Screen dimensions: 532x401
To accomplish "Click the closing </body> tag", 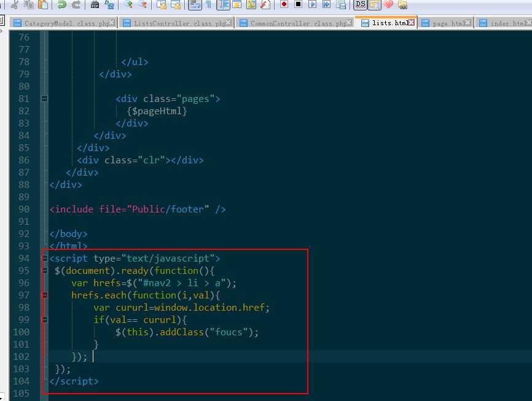I will (68, 234).
